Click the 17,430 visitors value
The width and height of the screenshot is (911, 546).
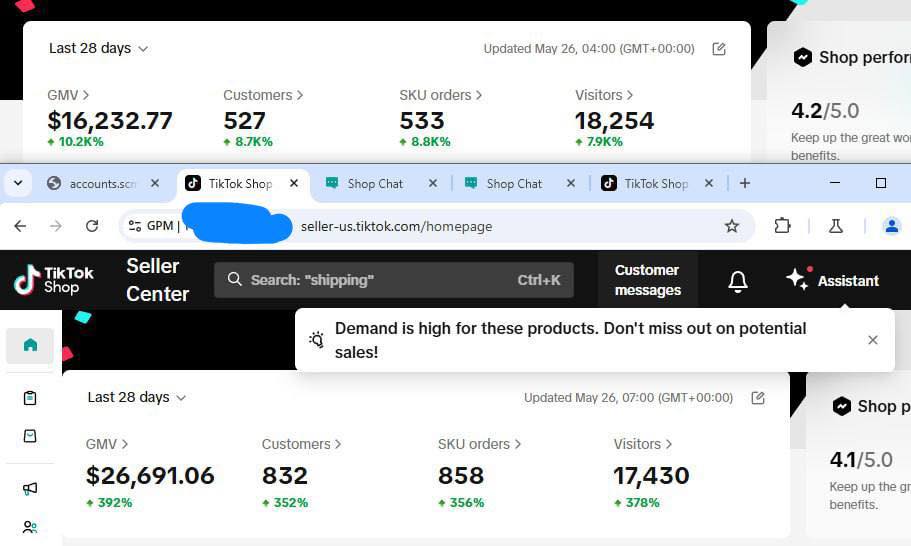pyautogui.click(x=651, y=476)
